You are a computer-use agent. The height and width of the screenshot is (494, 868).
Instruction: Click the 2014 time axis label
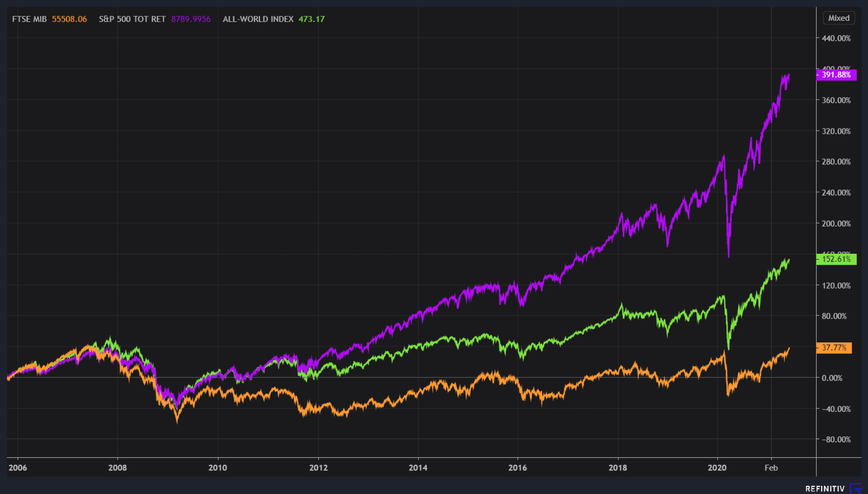pos(418,468)
